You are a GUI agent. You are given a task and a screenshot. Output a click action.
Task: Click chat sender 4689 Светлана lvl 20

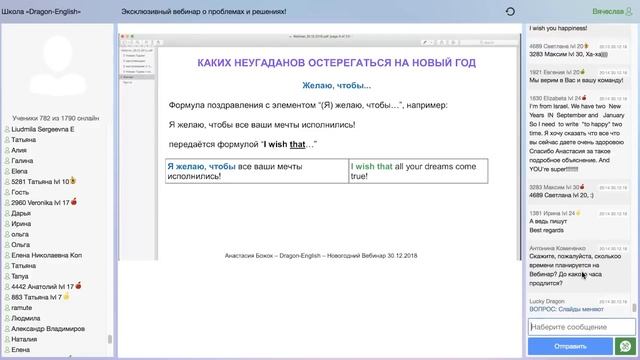click(557, 46)
